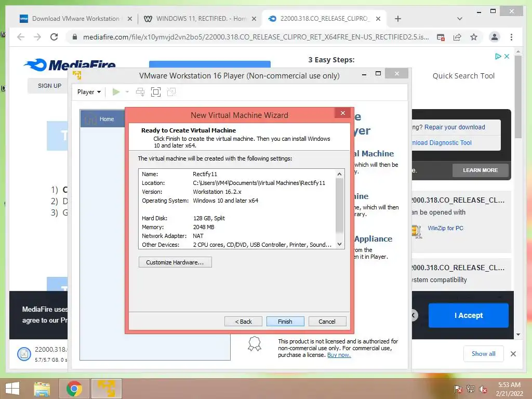Open Customize Hardware settings
The width and height of the screenshot is (532, 399).
click(x=175, y=262)
